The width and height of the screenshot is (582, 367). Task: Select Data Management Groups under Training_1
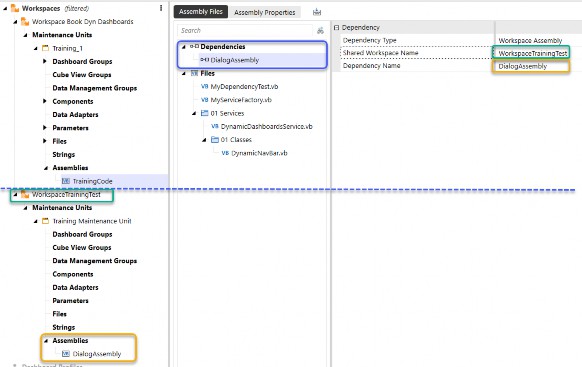[95, 88]
